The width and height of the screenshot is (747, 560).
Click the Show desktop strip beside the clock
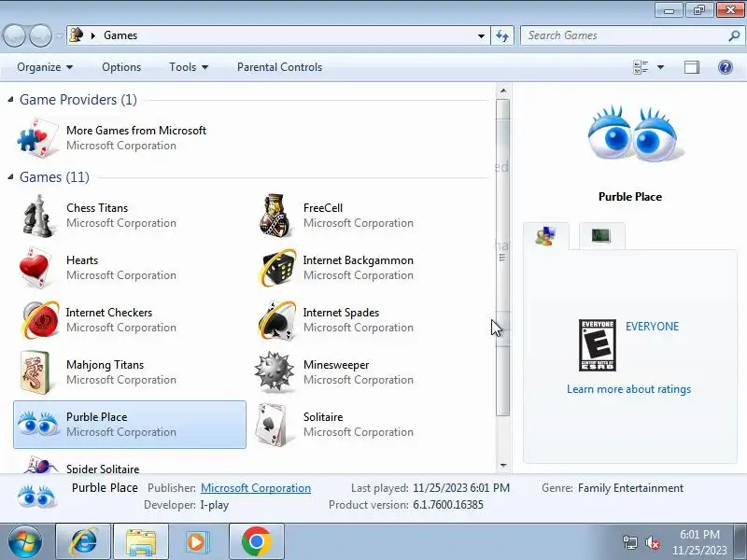(x=740, y=542)
